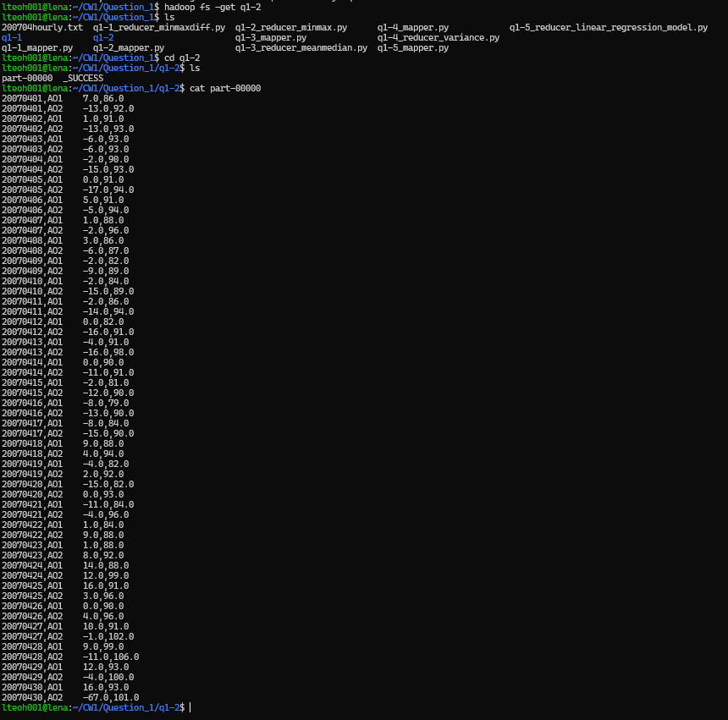
Task: Click the row 20070420,A02 0.0,93.0
Action: [63, 495]
